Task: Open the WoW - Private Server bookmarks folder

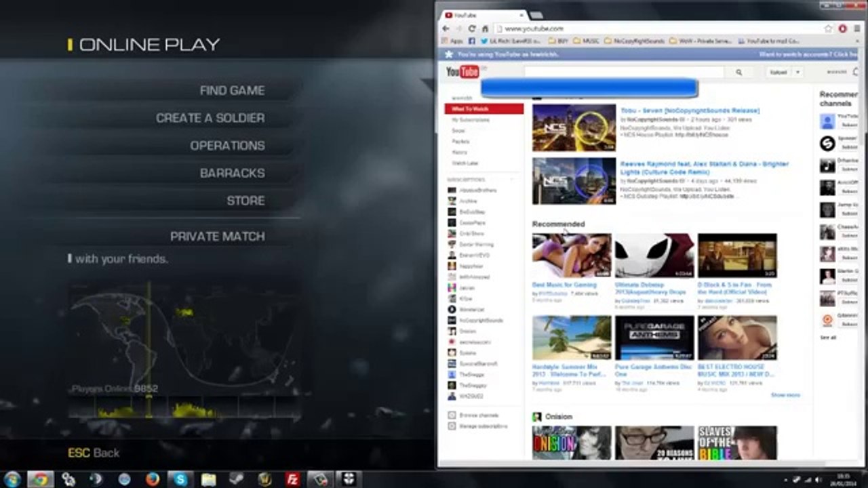Action: 701,41
